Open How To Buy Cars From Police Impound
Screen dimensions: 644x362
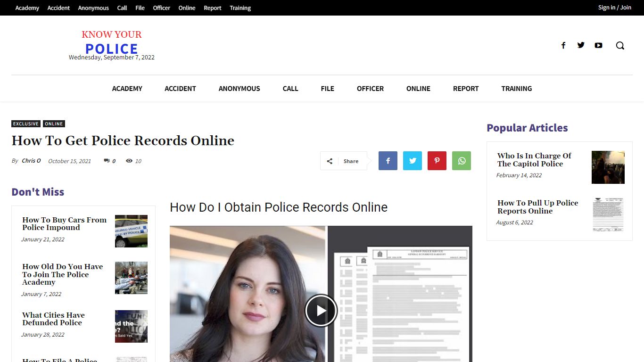(x=65, y=224)
